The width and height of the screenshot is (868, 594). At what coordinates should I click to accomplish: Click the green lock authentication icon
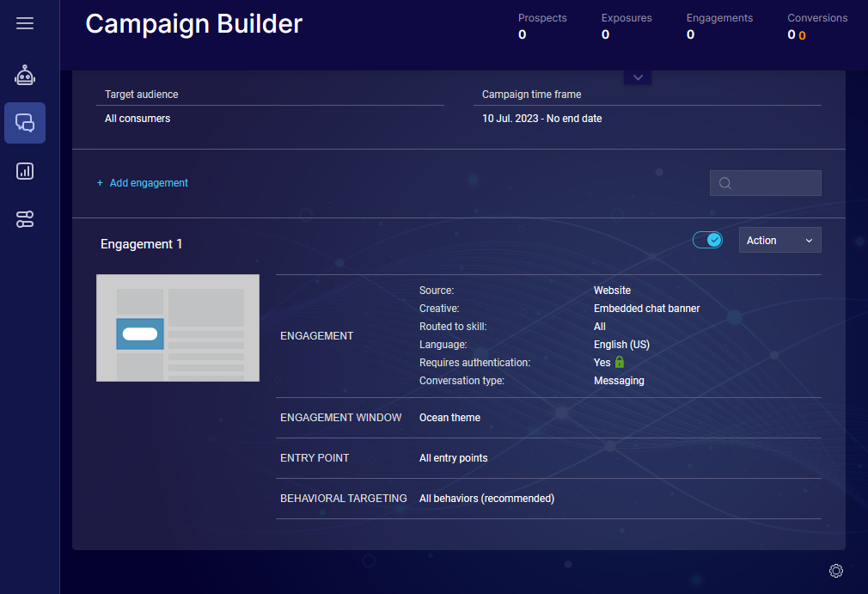tap(620, 362)
